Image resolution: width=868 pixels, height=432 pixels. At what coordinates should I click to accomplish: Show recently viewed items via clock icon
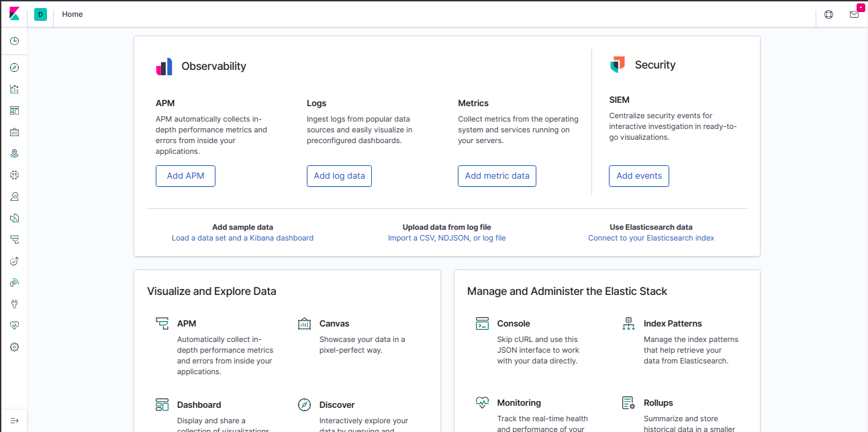click(14, 40)
